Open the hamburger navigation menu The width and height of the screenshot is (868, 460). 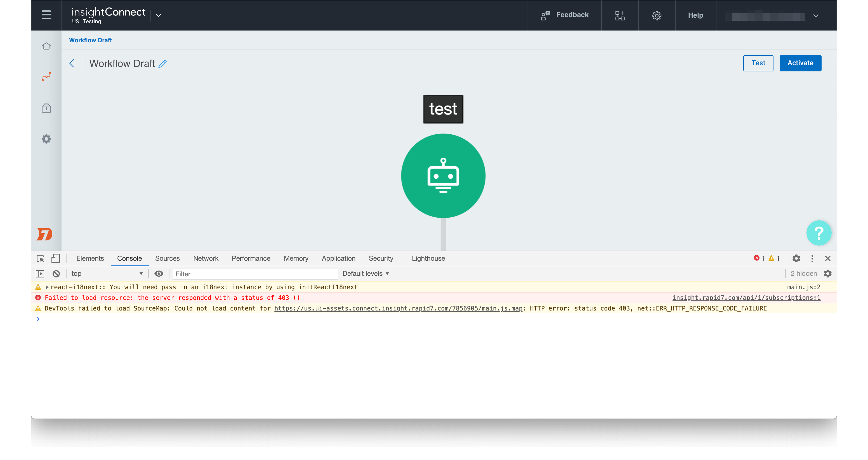46,15
